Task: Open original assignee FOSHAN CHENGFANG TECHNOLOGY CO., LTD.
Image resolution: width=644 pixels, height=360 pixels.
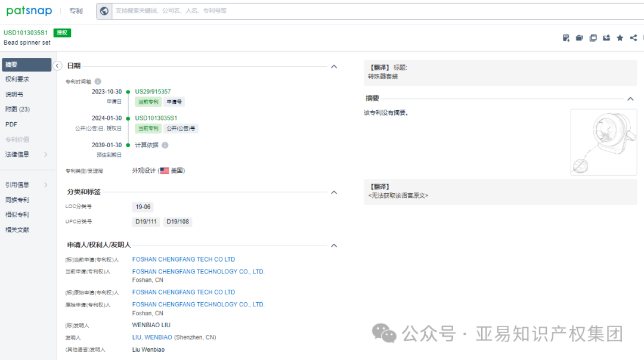Action: [x=199, y=305]
